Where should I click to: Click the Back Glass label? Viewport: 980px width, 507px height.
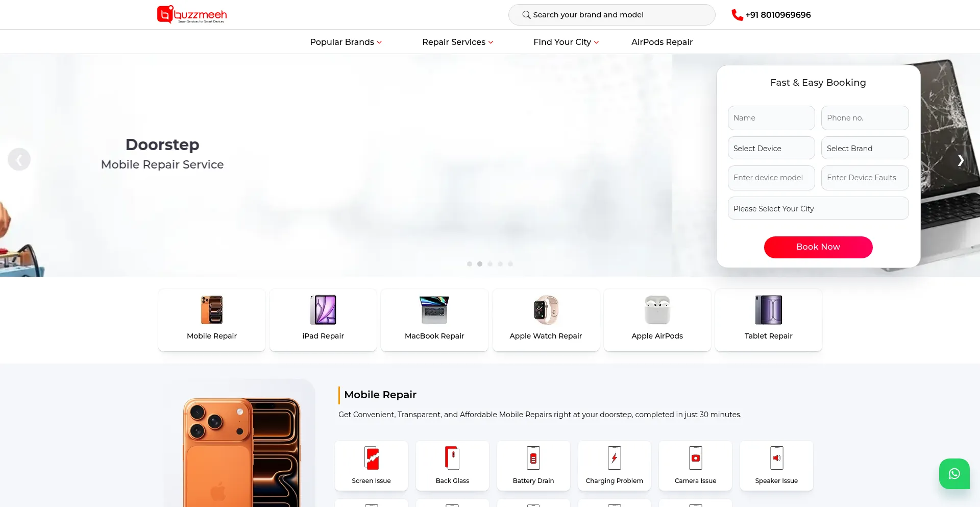[452, 481]
